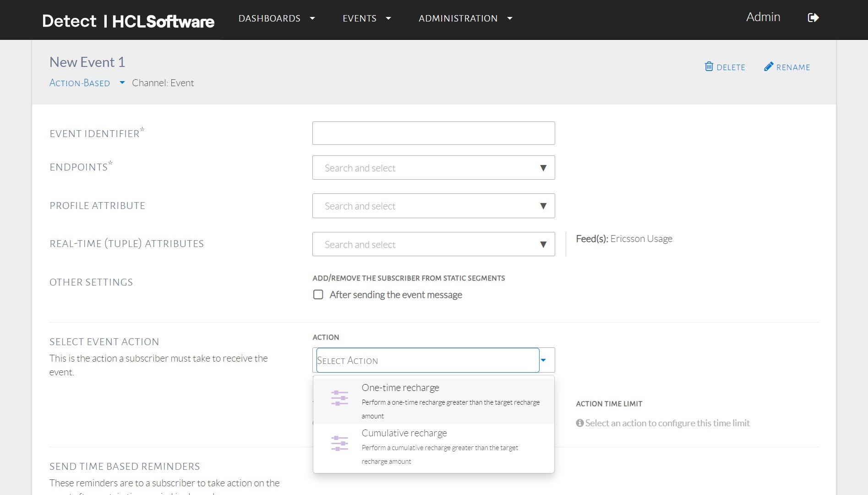Open the Events menu
Image resolution: width=868 pixels, height=495 pixels.
pos(366,18)
